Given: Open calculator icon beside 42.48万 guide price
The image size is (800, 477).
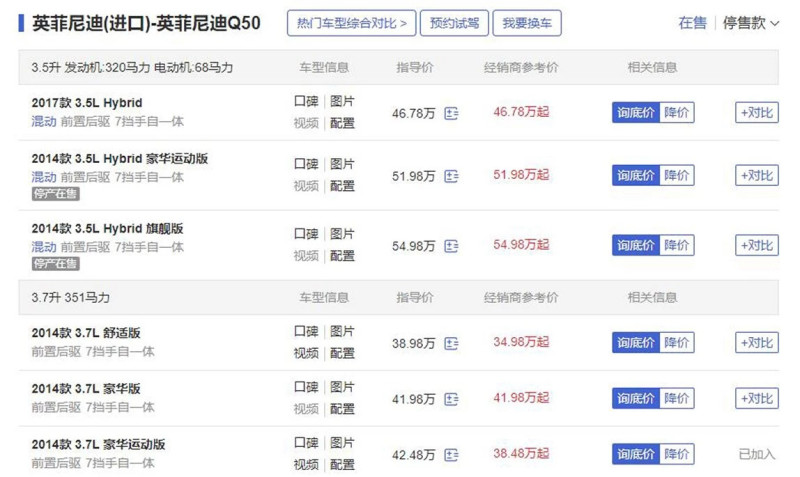Looking at the screenshot, I should point(451,455).
